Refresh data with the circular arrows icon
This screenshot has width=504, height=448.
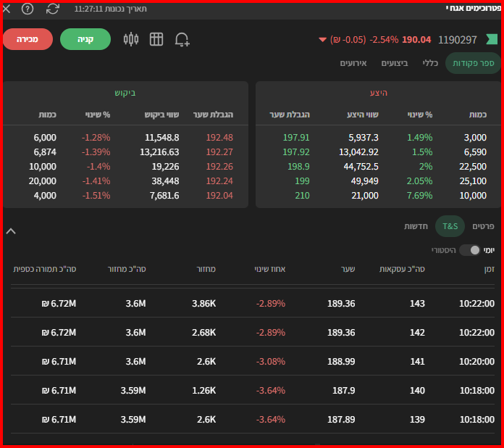tap(52, 9)
